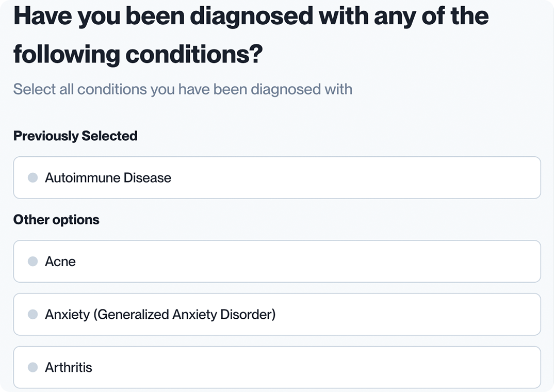This screenshot has height=392, width=554.
Task: Toggle the Autoimmune Disease selection dot
Action: click(x=33, y=178)
